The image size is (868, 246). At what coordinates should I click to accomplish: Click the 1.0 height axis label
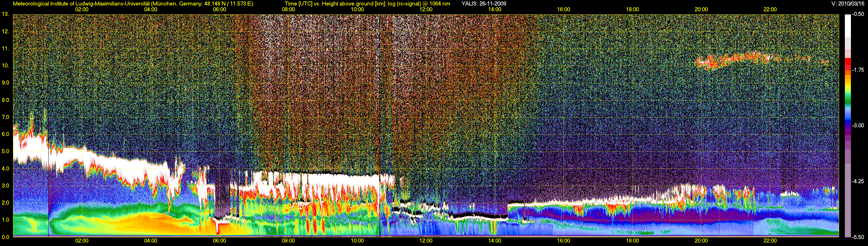[5, 220]
